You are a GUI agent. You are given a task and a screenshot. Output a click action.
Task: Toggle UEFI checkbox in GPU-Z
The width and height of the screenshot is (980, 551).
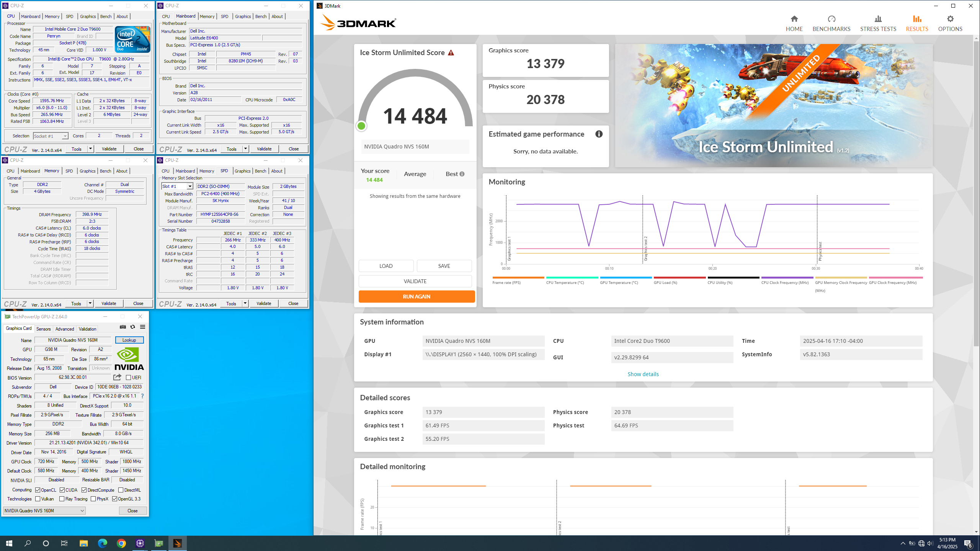pos(129,378)
